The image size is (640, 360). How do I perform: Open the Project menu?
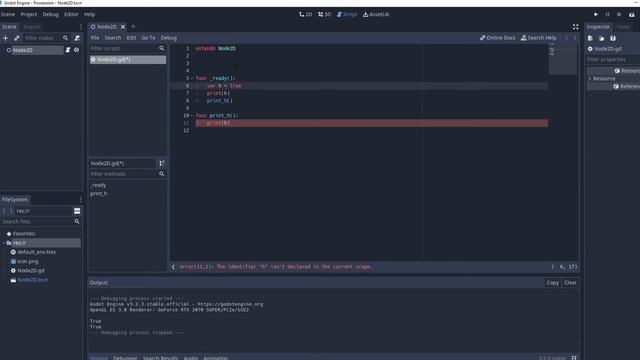click(x=29, y=14)
